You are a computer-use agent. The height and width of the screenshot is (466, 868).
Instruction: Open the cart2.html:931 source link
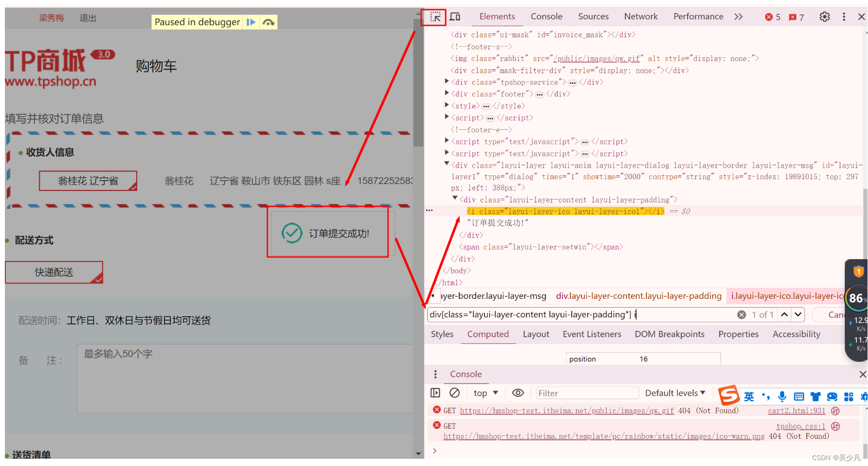pyautogui.click(x=797, y=410)
